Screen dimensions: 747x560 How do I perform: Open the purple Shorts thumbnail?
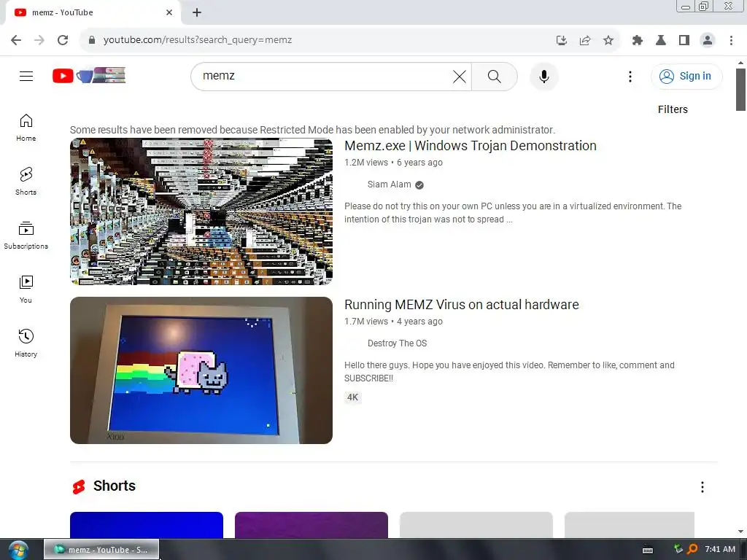(311, 525)
